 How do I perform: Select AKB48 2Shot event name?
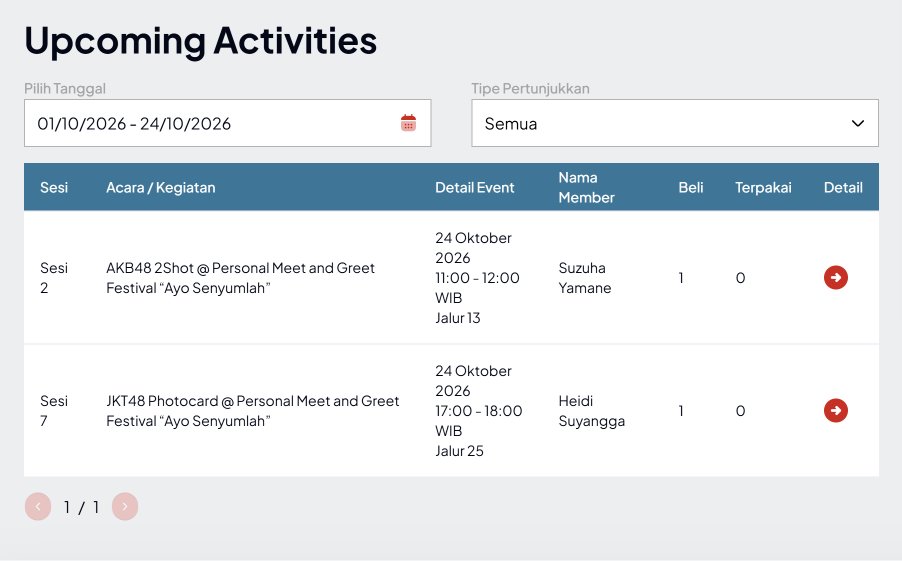point(240,278)
